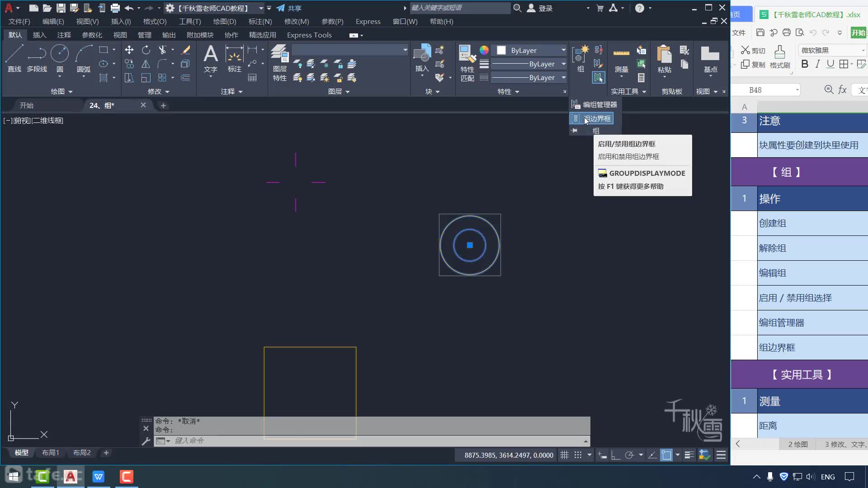868x488 pixels.
Task: Select the Offset tool icon
Action: point(185,78)
